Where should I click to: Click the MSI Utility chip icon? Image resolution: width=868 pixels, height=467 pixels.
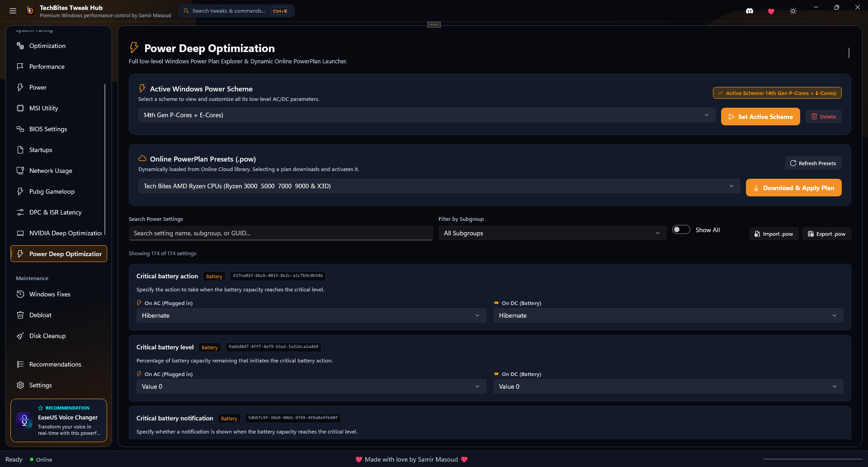[20, 108]
